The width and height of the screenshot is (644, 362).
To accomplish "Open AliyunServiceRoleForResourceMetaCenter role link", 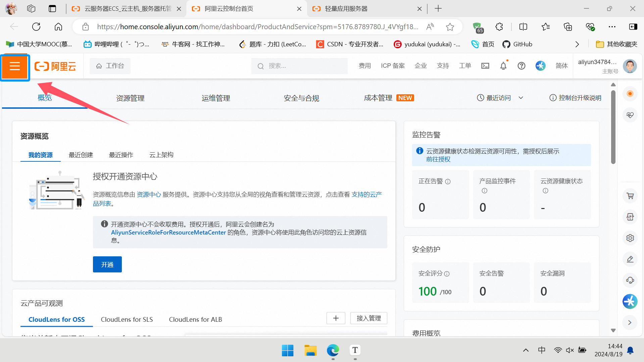I will tap(168, 232).
